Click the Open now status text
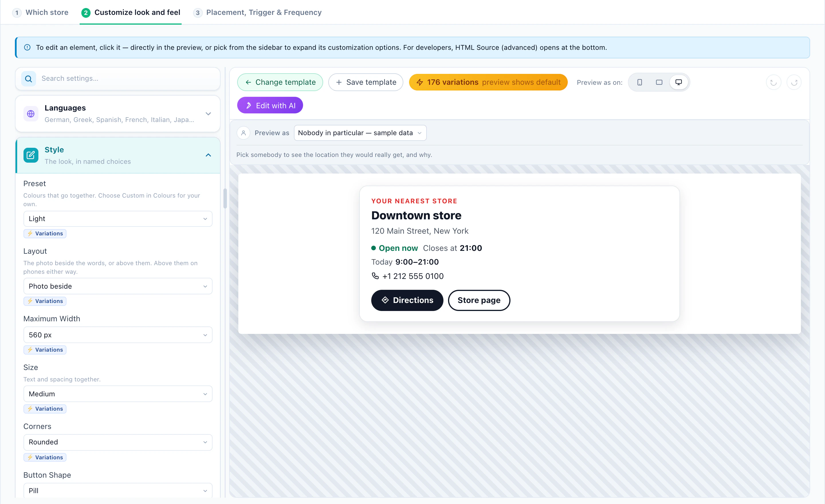The height and width of the screenshot is (504, 825). 398,248
